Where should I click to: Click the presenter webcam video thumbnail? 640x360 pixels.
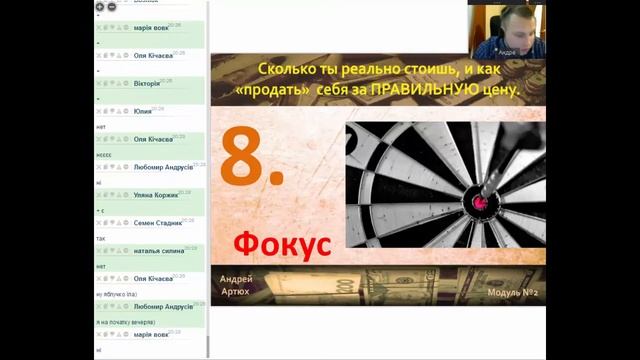pos(507,31)
